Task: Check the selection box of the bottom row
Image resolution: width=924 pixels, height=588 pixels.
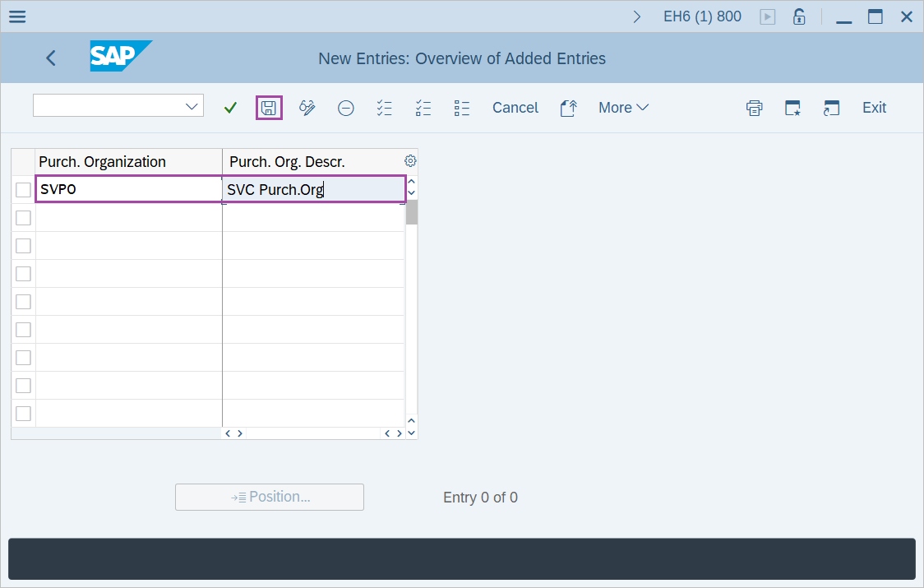Action: click(23, 413)
